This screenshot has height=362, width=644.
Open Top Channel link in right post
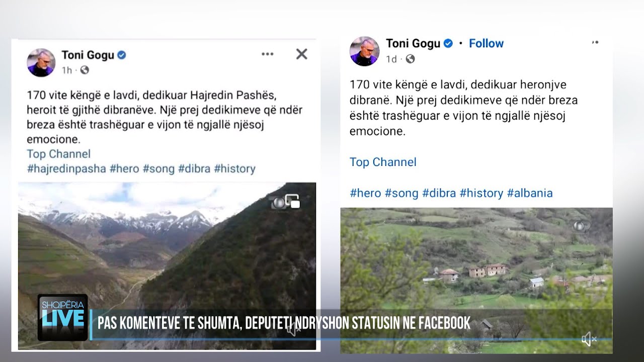click(383, 162)
